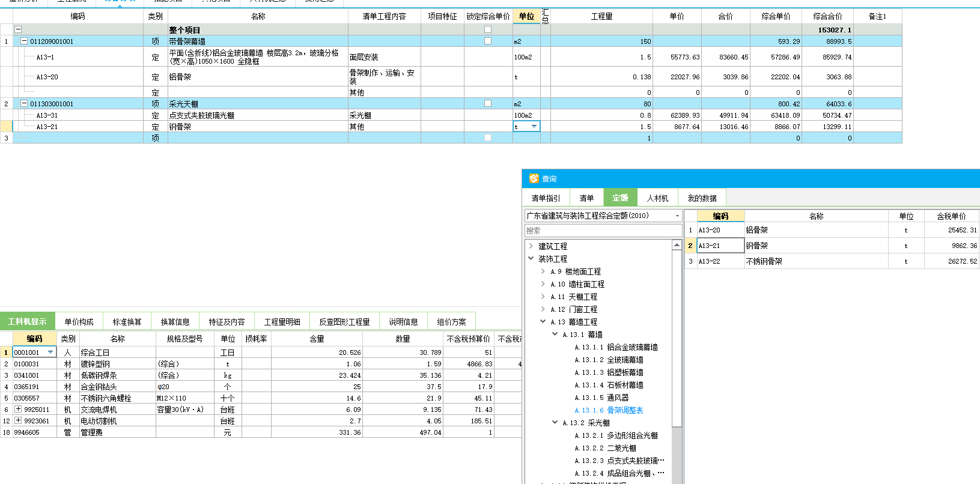
Task: Toggle lock price checkbox for 带骨架幕墙 row
Action: coord(488,41)
